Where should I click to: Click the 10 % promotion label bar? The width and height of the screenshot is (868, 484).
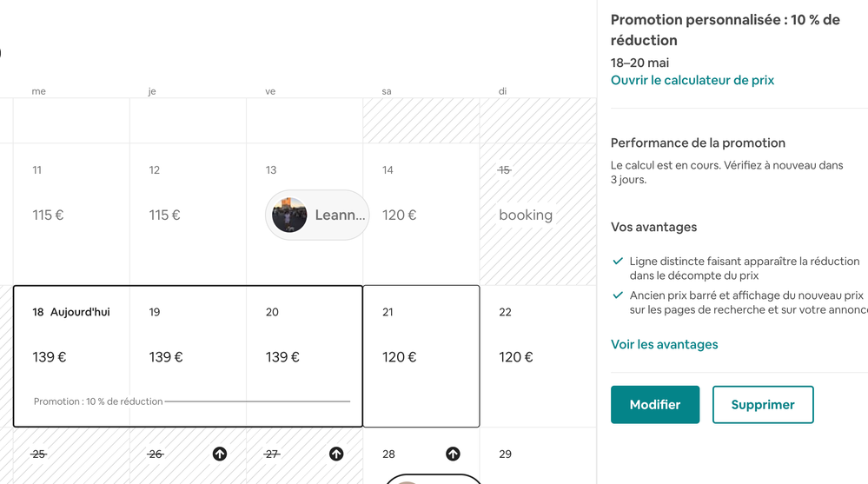click(99, 401)
